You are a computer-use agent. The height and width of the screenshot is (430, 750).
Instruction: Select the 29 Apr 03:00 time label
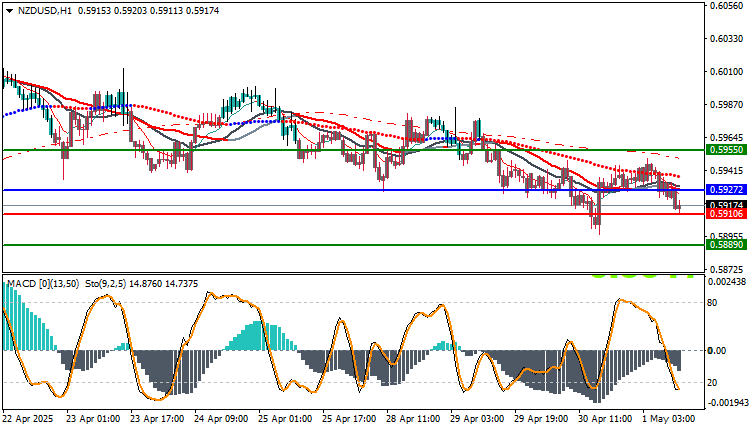click(x=477, y=419)
